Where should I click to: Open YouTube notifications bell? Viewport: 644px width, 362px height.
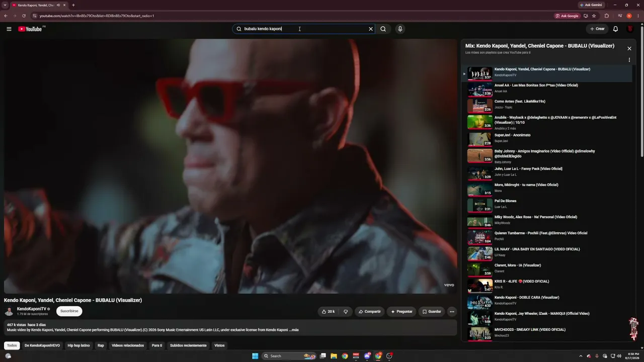615,29
